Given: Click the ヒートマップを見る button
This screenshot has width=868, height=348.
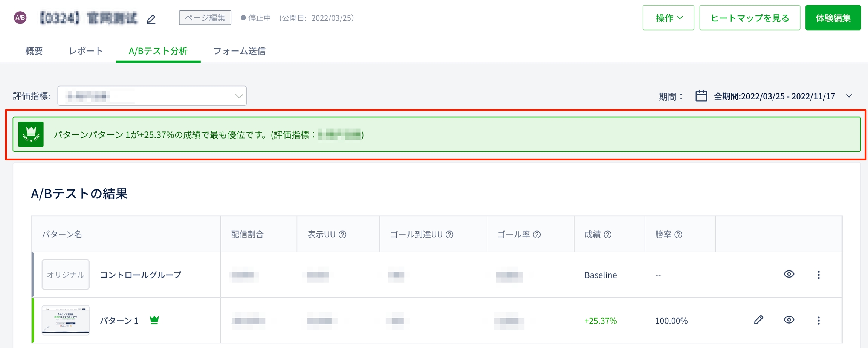Looking at the screenshot, I should [749, 18].
